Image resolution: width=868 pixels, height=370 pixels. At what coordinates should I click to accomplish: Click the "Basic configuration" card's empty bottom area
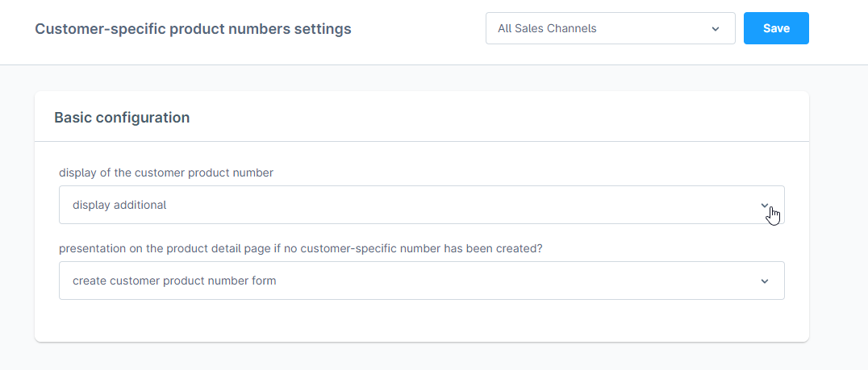[421, 322]
